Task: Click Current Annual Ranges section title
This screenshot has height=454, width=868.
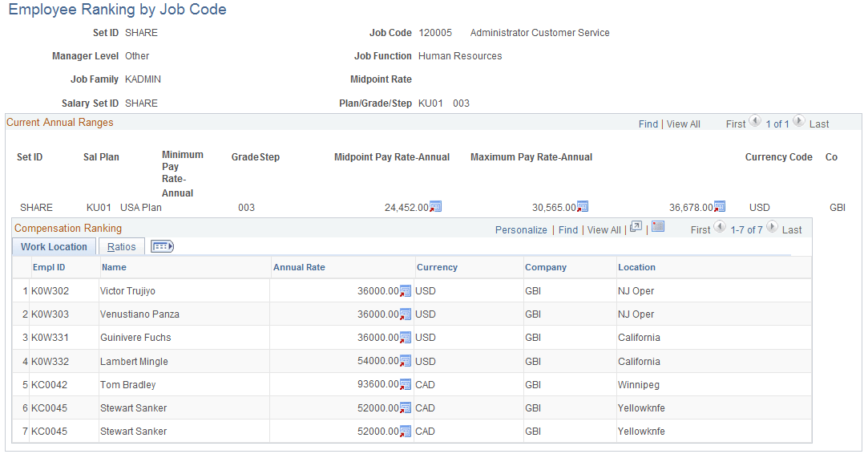Action: coord(60,123)
